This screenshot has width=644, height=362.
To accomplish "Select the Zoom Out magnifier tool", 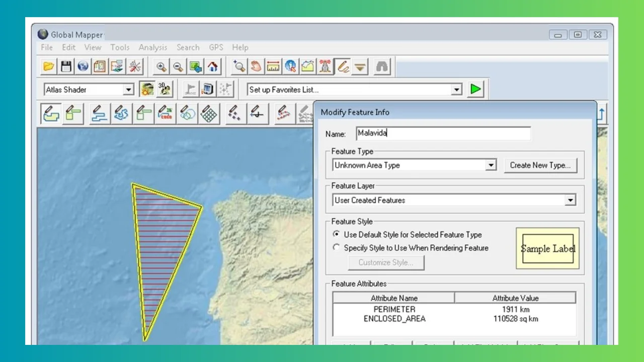I will (x=178, y=66).
